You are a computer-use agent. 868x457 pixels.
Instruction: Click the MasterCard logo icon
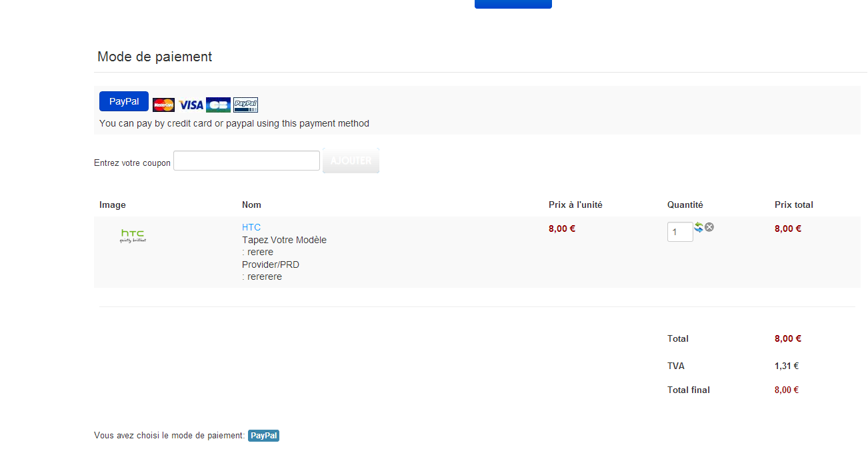pos(163,105)
